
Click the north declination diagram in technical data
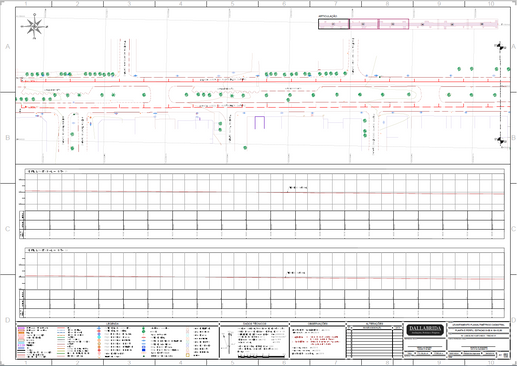click(230, 343)
